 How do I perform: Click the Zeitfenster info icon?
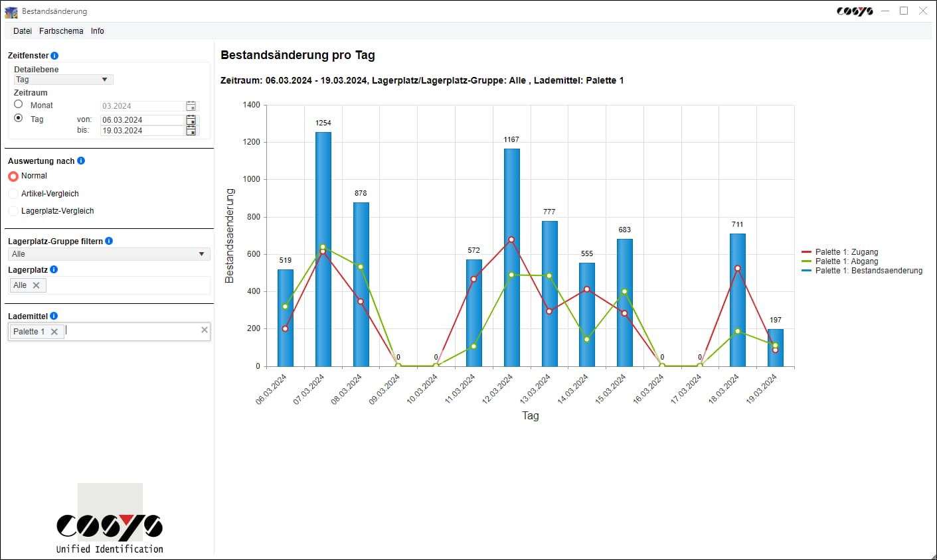54,56
